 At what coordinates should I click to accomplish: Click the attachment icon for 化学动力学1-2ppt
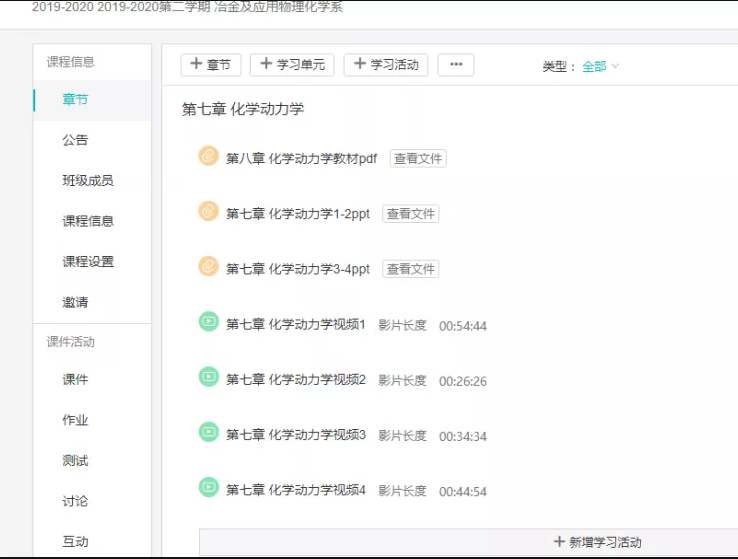click(208, 211)
